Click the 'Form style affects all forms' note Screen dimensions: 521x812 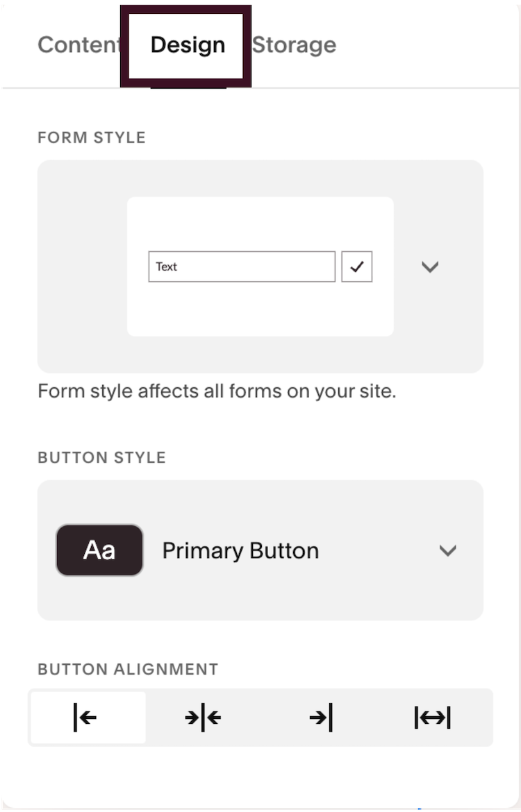coord(217,391)
